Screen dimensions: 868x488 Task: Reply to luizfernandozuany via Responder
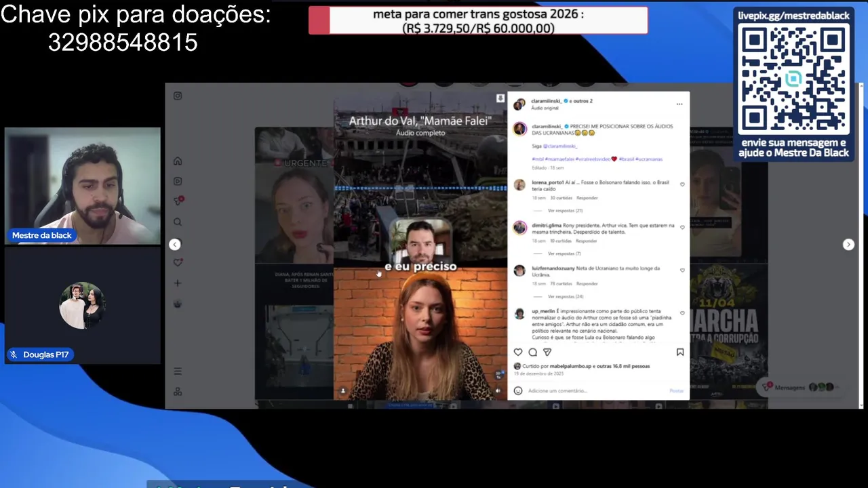587,283
